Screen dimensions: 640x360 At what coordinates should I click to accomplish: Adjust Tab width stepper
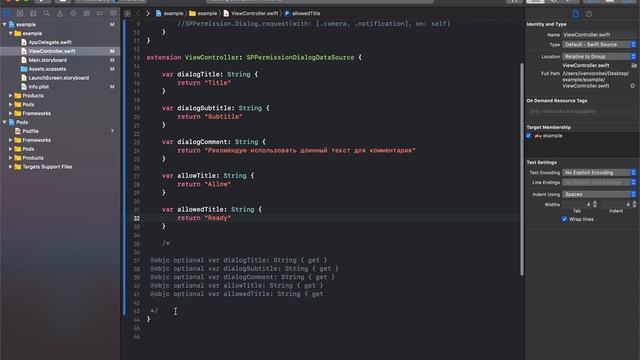point(595,204)
